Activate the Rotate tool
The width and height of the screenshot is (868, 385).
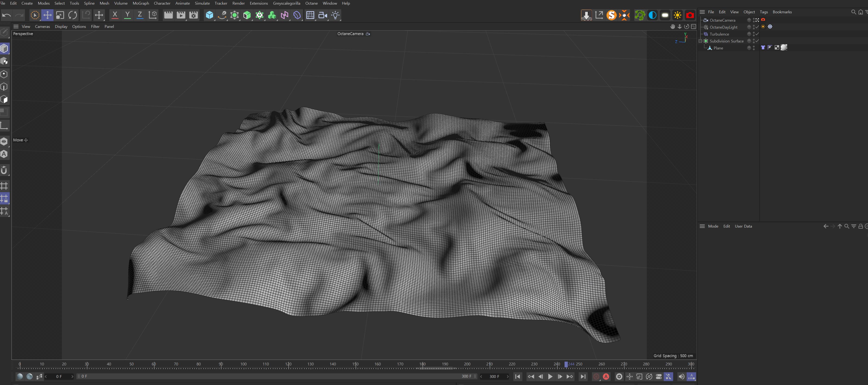73,15
